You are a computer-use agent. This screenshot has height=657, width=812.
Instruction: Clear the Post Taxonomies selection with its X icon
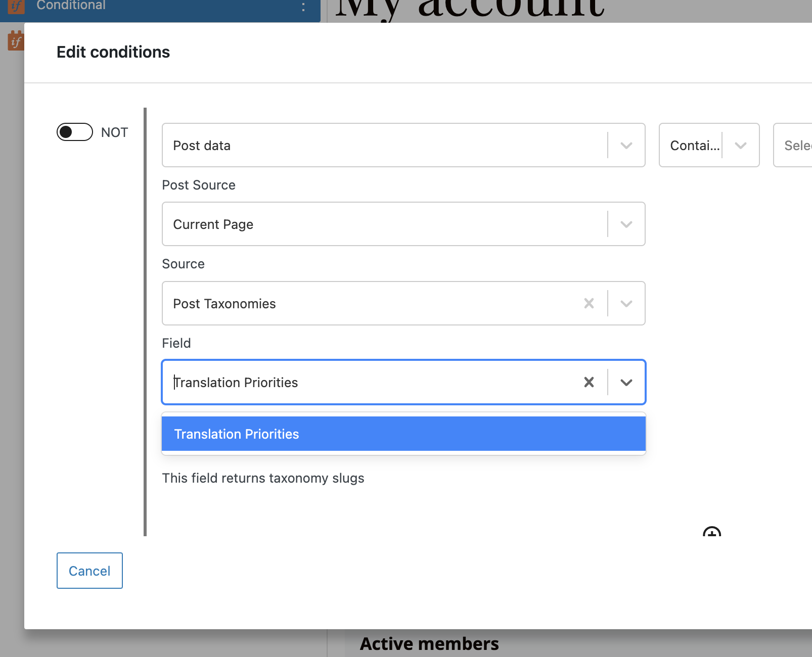pos(589,303)
